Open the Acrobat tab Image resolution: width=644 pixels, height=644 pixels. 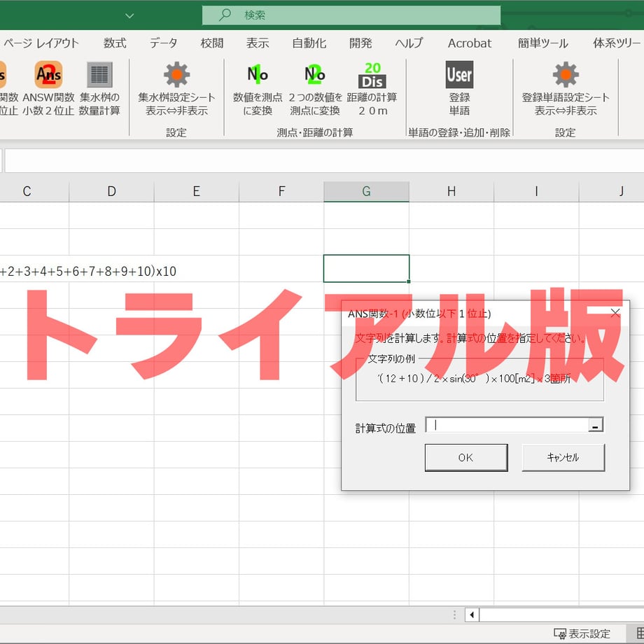[470, 43]
